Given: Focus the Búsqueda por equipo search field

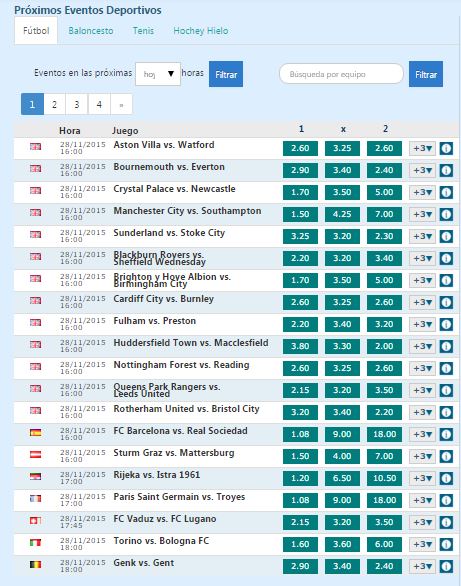Looking at the screenshot, I should pyautogui.click(x=341, y=74).
